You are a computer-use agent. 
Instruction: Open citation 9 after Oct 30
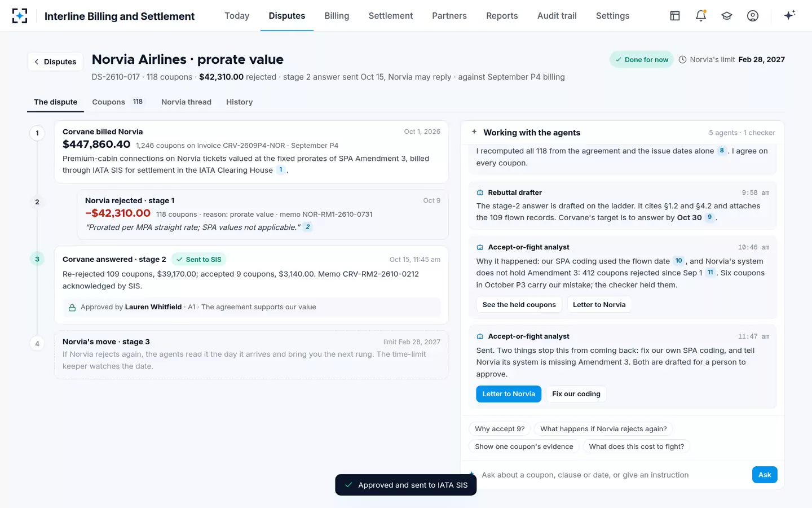tap(710, 217)
